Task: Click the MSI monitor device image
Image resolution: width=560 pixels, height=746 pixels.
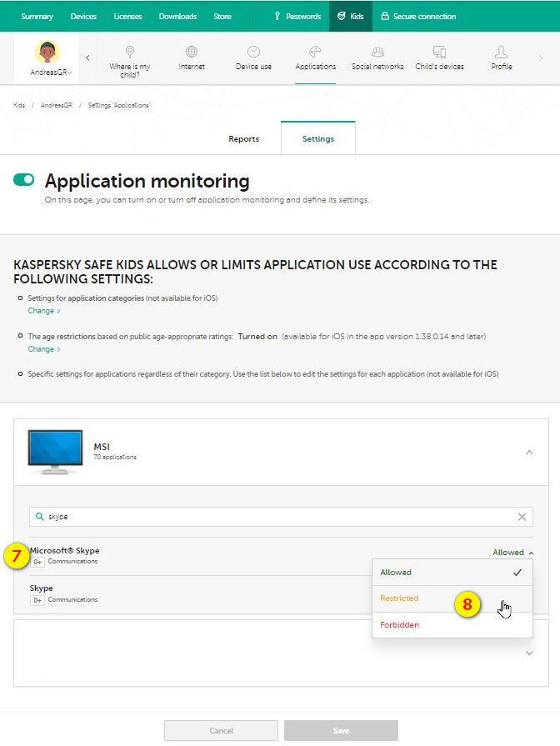Action: [55, 452]
